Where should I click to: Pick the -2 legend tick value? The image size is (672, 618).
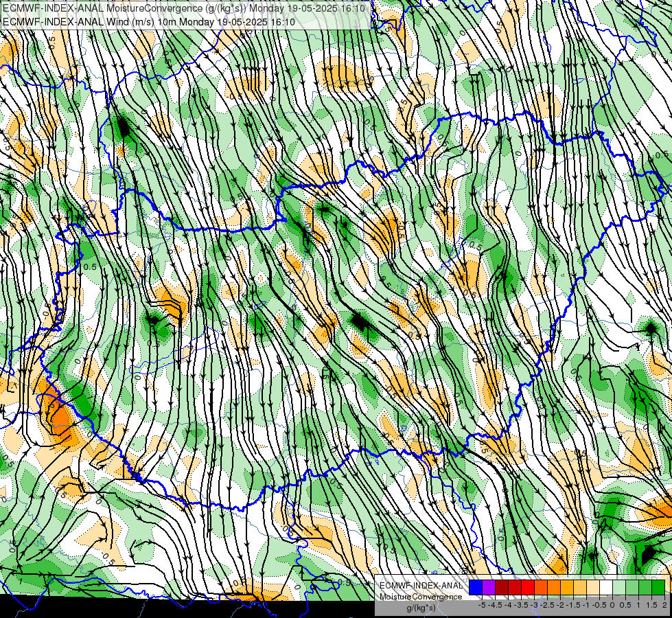pos(561,605)
